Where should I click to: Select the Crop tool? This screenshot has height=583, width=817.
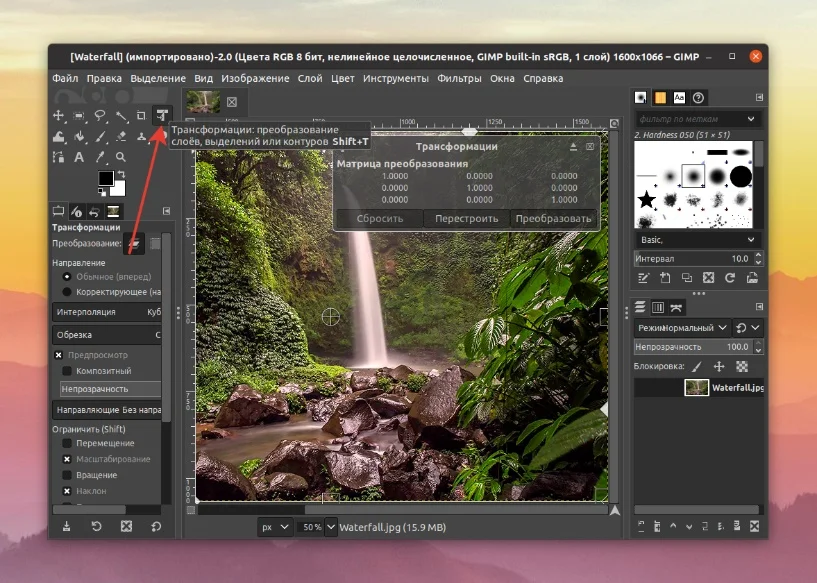tap(141, 116)
